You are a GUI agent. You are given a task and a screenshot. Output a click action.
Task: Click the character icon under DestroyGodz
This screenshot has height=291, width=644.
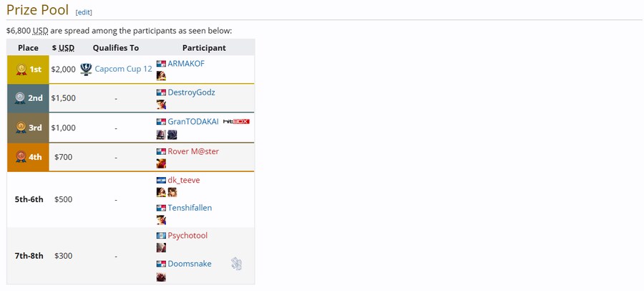coord(161,105)
